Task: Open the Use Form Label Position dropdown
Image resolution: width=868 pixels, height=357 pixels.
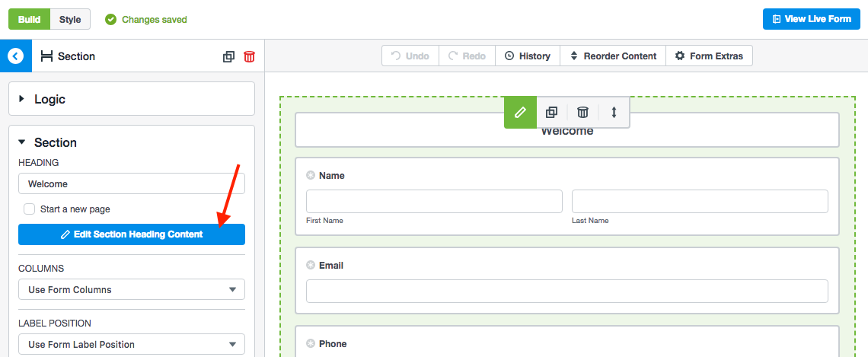Action: pos(132,345)
